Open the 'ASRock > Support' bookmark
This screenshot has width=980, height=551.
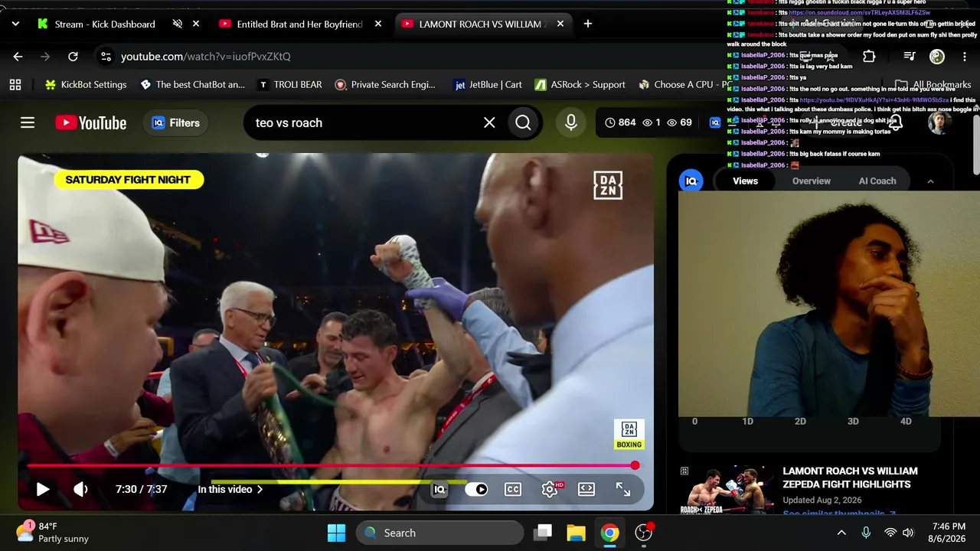[x=580, y=85]
